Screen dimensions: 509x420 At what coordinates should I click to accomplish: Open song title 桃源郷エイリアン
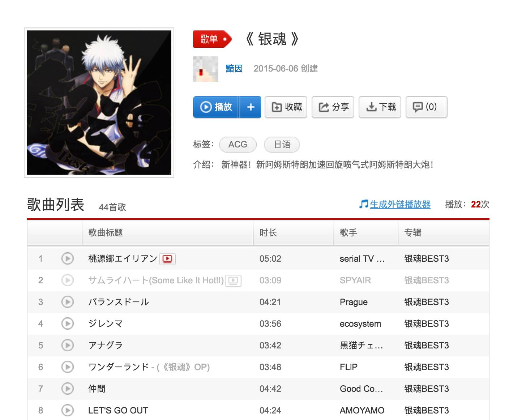pyautogui.click(x=123, y=258)
